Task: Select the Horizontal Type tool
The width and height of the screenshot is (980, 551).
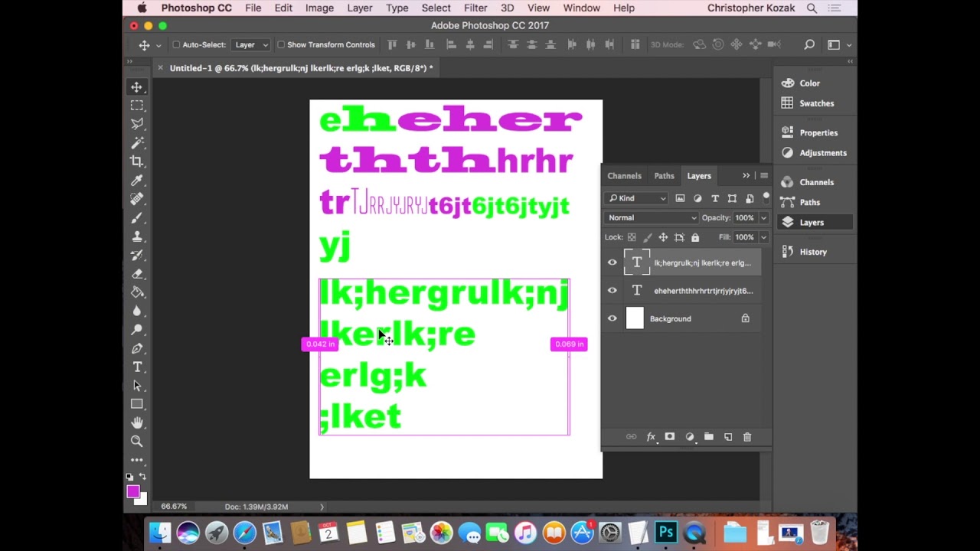Action: tap(137, 367)
